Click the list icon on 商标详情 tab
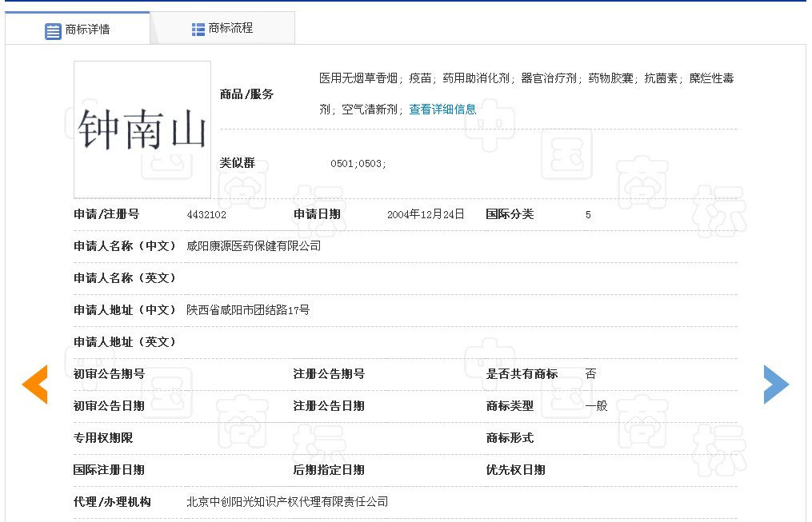Screen dimensions: 812x522 point(53,31)
